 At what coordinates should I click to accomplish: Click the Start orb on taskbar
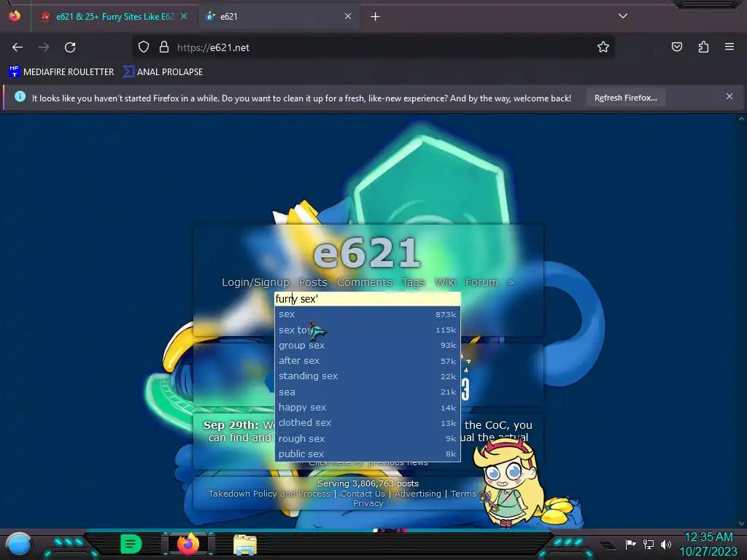click(19, 544)
